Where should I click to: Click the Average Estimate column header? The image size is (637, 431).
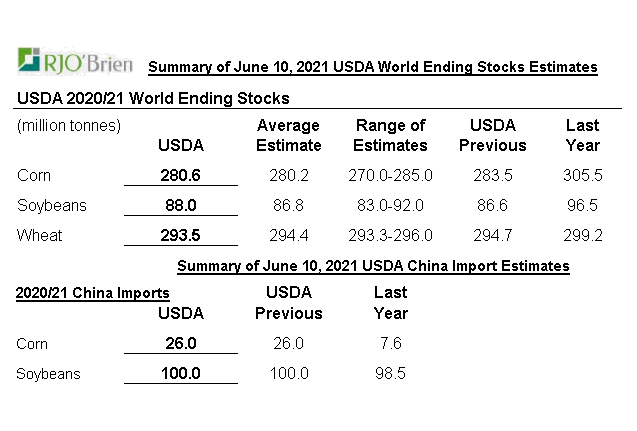click(x=289, y=135)
